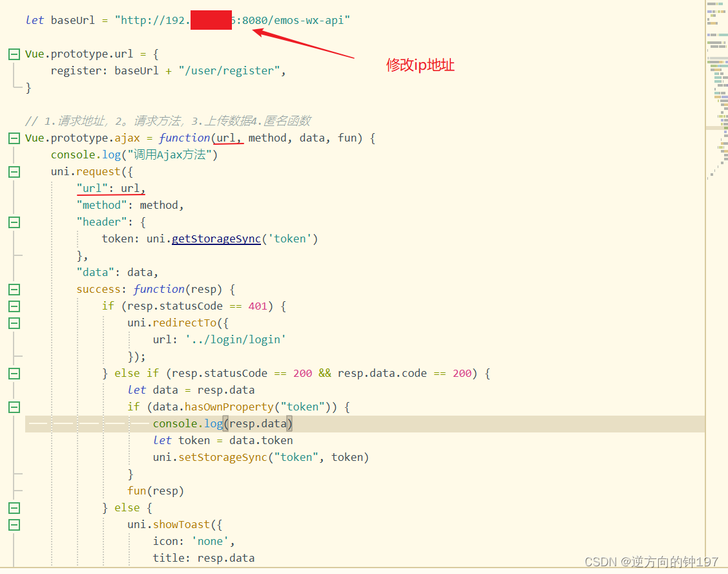728x574 pixels.
Task: Collapse the Vue.prototype.url block fold marker
Action: [14, 54]
